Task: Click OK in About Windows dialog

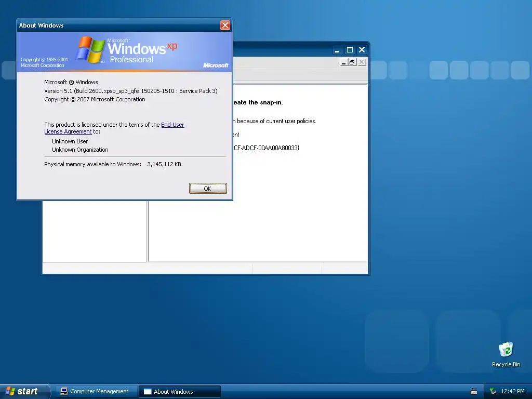Action: point(208,188)
